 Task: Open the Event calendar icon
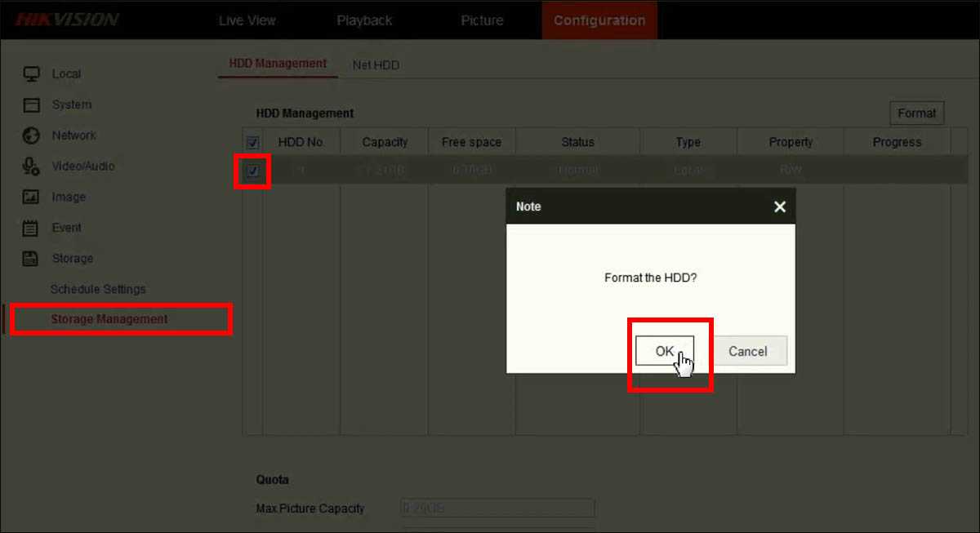(31, 228)
